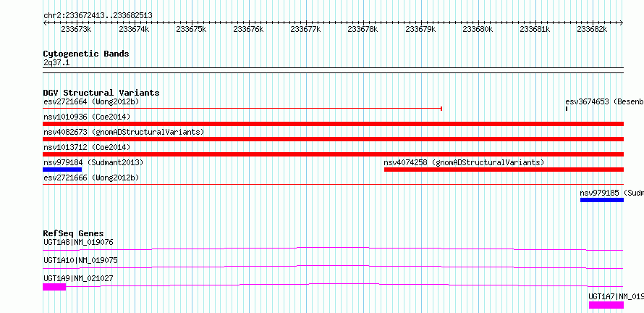
Task: Click the chr2:233672413..233682513 coordinate label
Action: pos(98,15)
